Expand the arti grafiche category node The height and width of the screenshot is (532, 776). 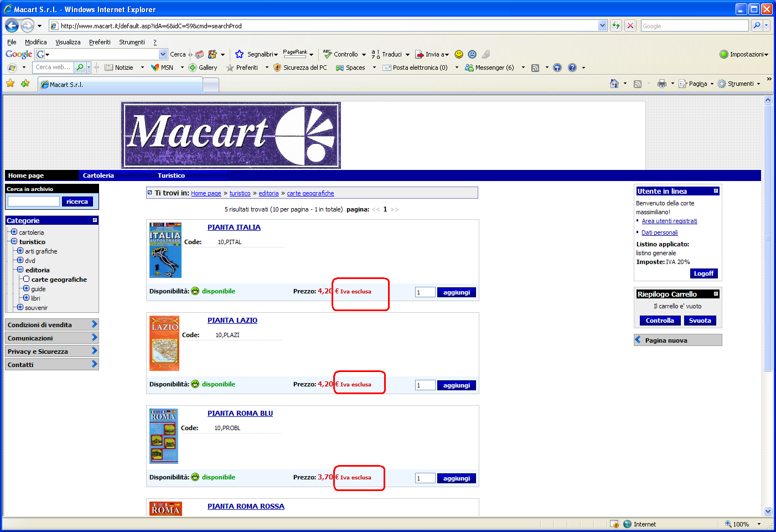click(x=20, y=251)
